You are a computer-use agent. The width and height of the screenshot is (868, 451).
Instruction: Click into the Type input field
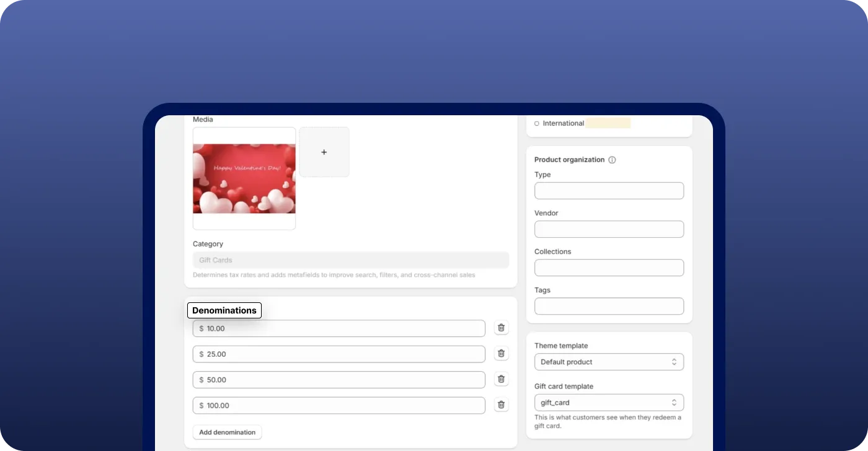point(608,191)
